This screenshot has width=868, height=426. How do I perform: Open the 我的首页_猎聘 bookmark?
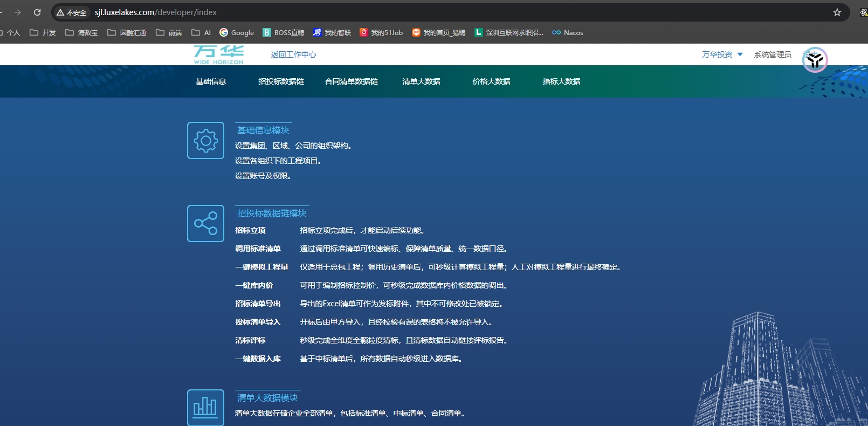[x=439, y=33]
